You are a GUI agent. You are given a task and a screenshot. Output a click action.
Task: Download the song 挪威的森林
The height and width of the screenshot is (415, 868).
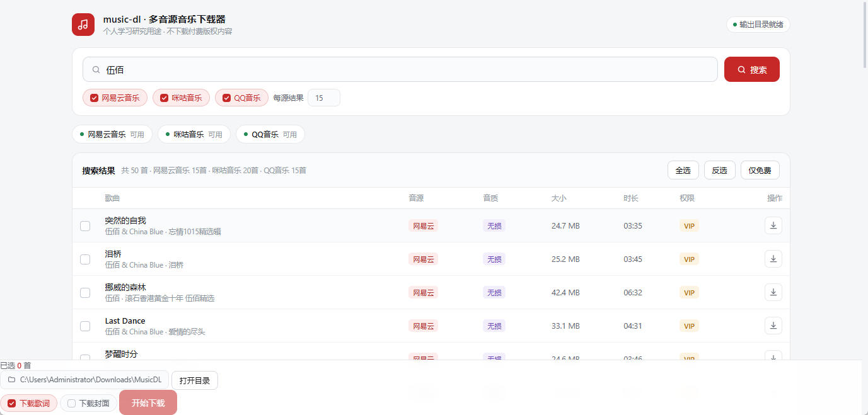773,292
